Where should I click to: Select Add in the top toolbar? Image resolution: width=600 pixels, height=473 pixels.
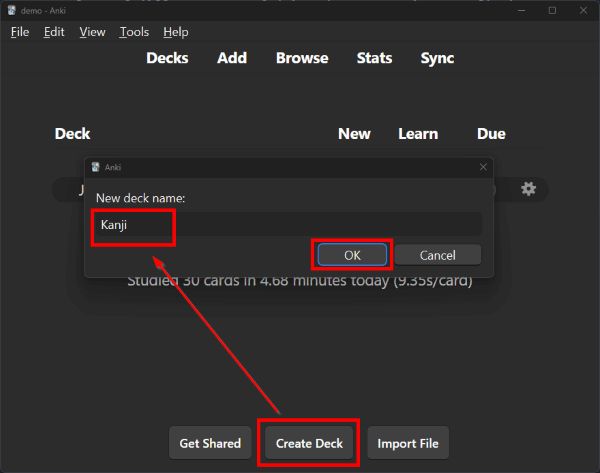[x=232, y=58]
